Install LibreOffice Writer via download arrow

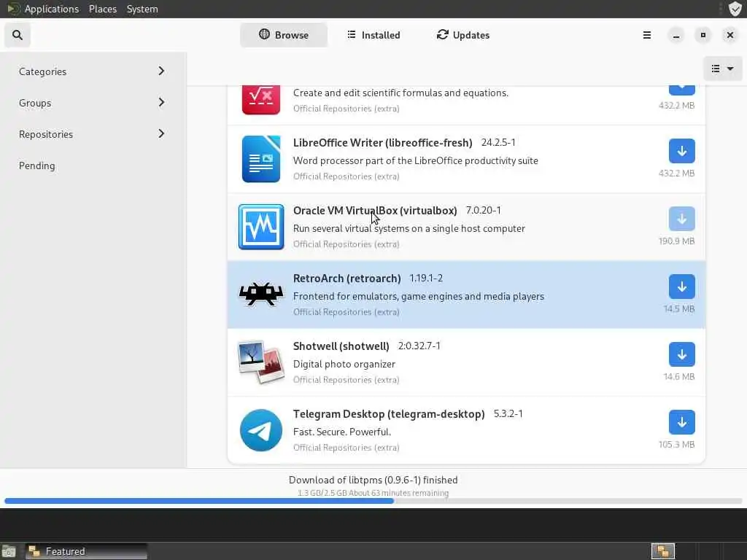[682, 151]
